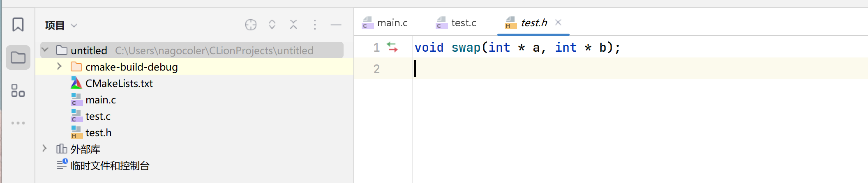The height and width of the screenshot is (183, 868).
Task: Collapse all tree nodes icon
Action: pos(293,25)
